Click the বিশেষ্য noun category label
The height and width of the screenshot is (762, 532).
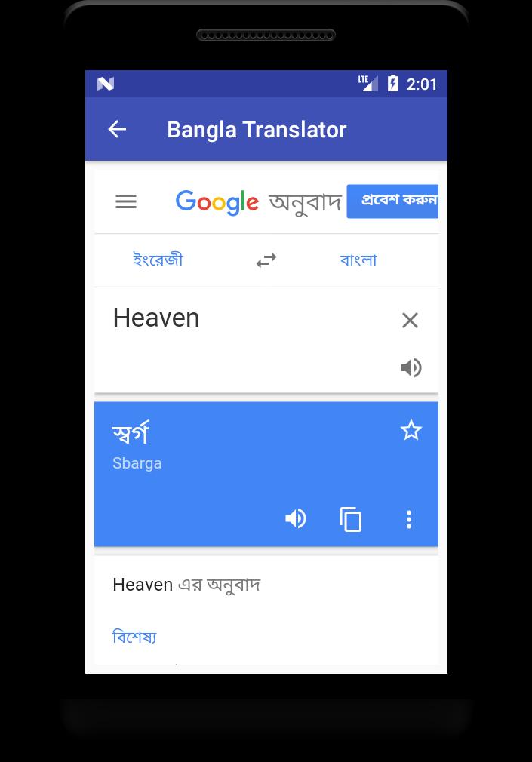click(x=135, y=637)
